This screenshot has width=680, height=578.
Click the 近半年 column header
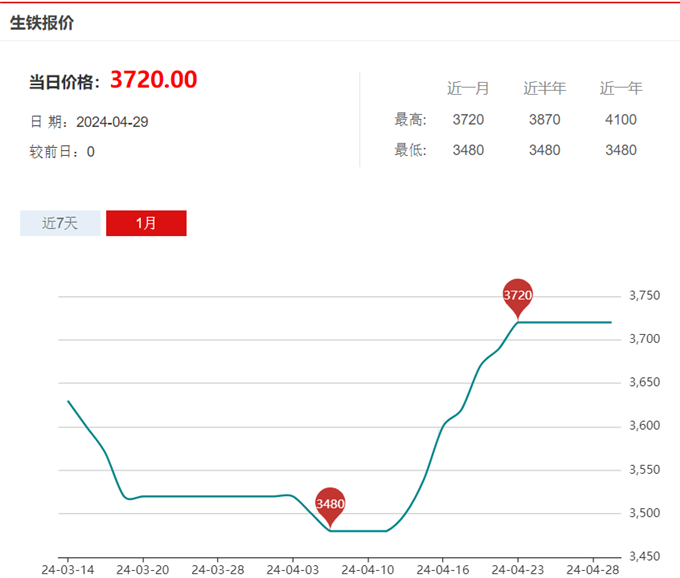point(545,88)
